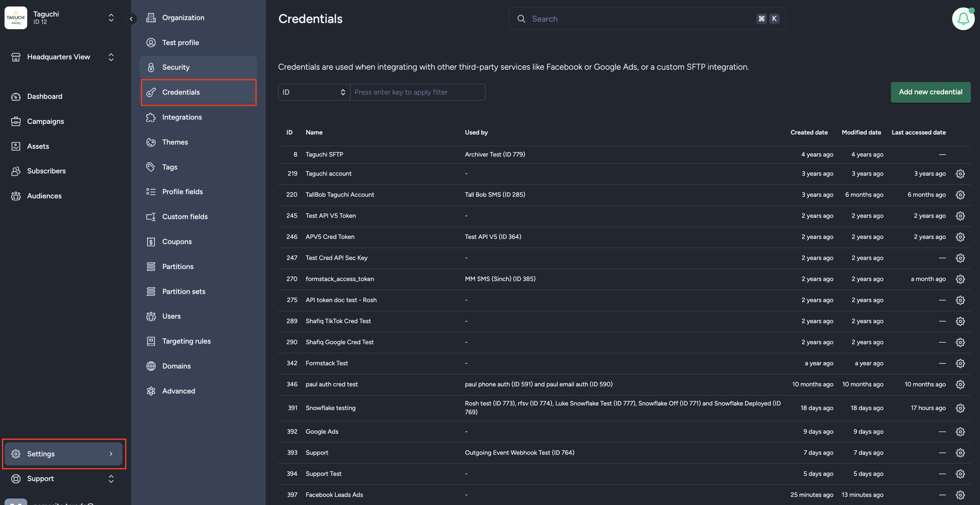Open settings gear on Facebook Leads Ads row
The width and height of the screenshot is (980, 505).
tap(960, 495)
